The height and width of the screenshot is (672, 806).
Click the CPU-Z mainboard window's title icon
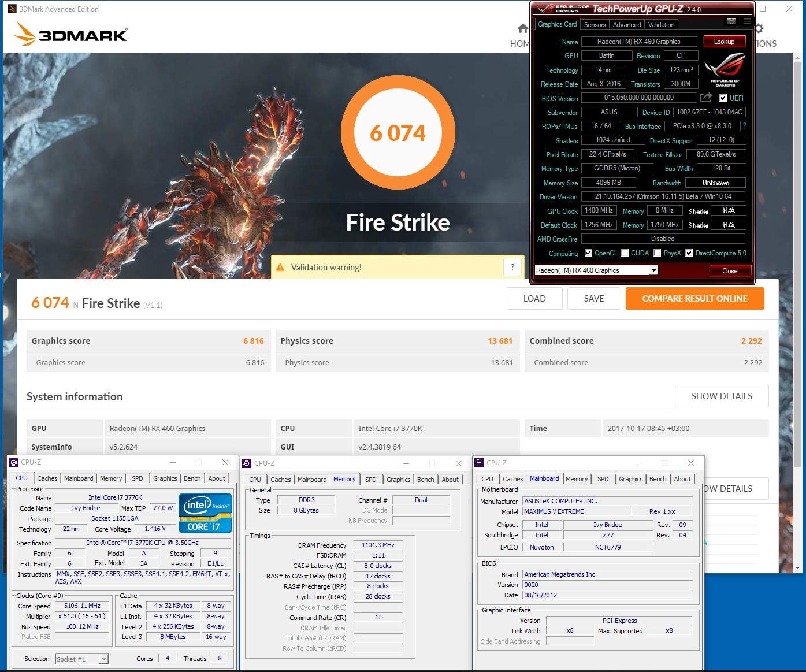(479, 463)
